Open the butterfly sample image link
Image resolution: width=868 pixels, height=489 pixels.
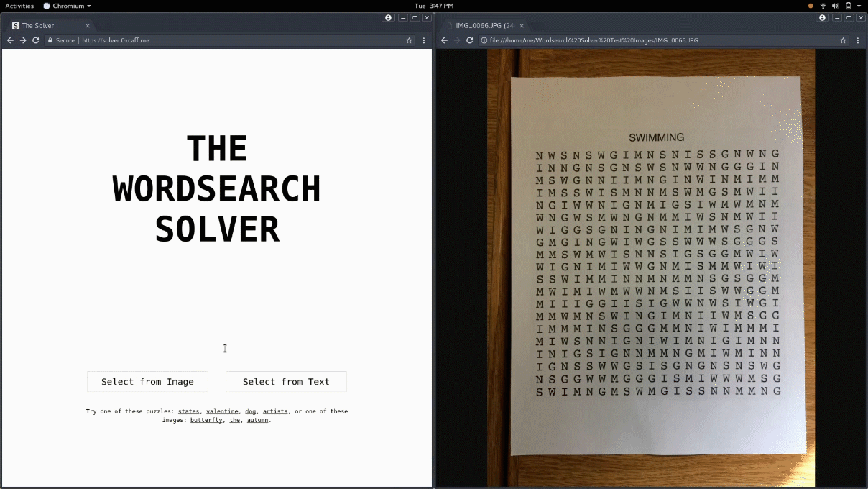[x=206, y=420]
